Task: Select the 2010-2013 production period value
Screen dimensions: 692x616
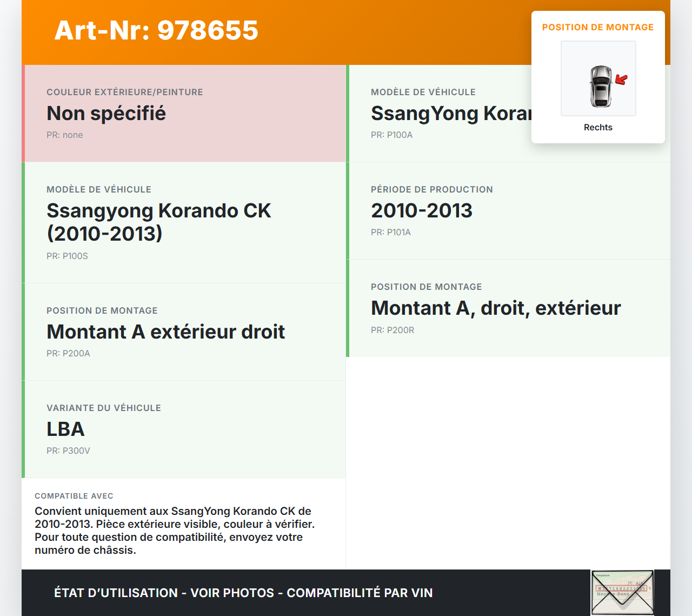Action: point(422,211)
